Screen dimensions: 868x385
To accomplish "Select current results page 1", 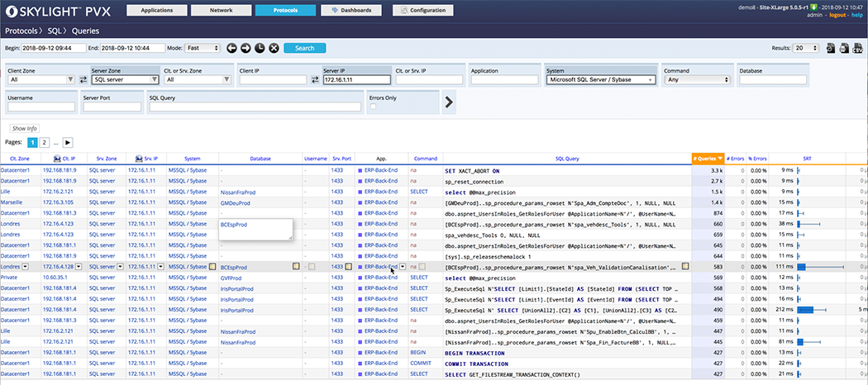I will (x=32, y=142).
